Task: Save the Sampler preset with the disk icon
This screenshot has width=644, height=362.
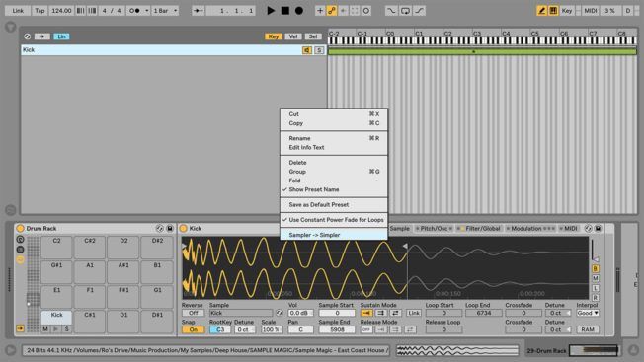Action: click(598, 229)
